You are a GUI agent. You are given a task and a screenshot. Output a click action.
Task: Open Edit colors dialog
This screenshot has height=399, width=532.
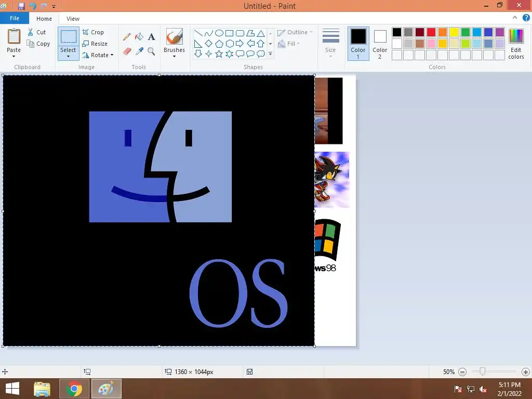pyautogui.click(x=516, y=44)
